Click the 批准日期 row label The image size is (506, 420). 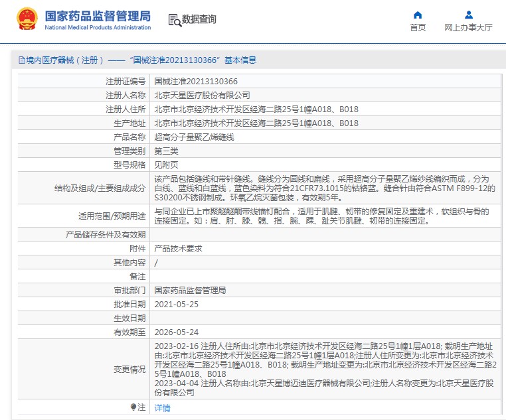point(129,305)
